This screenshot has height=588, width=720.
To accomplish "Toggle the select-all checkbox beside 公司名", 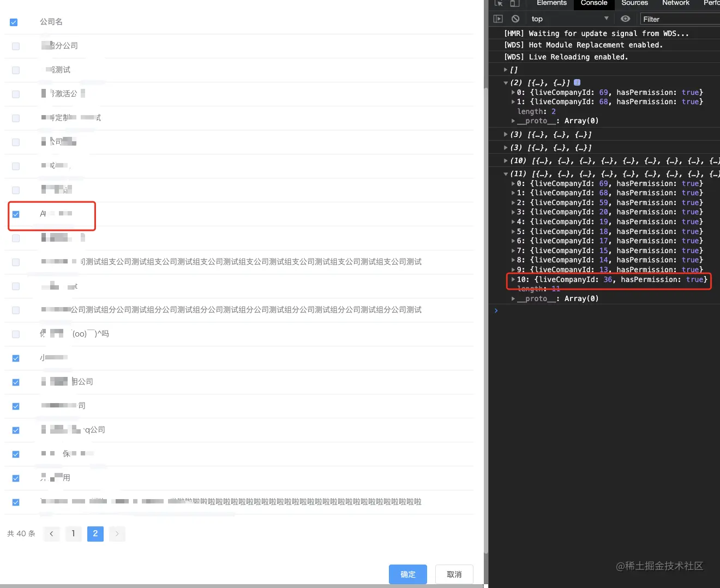I will point(14,22).
